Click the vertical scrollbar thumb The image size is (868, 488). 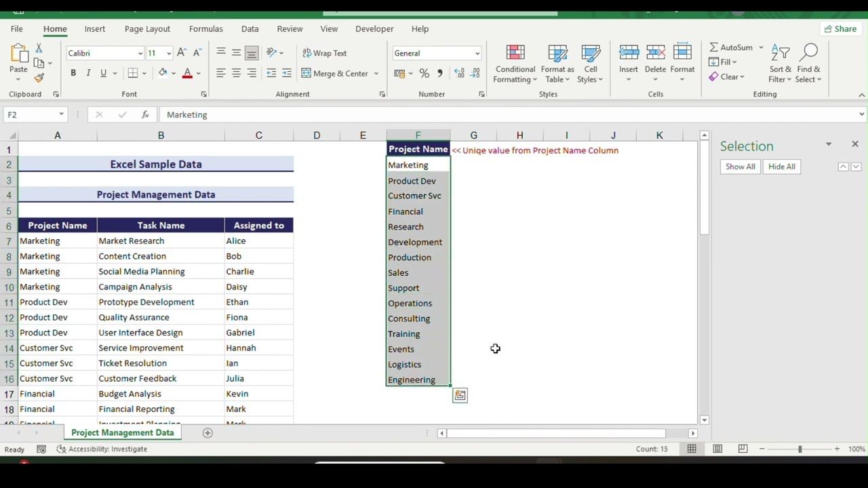704,188
